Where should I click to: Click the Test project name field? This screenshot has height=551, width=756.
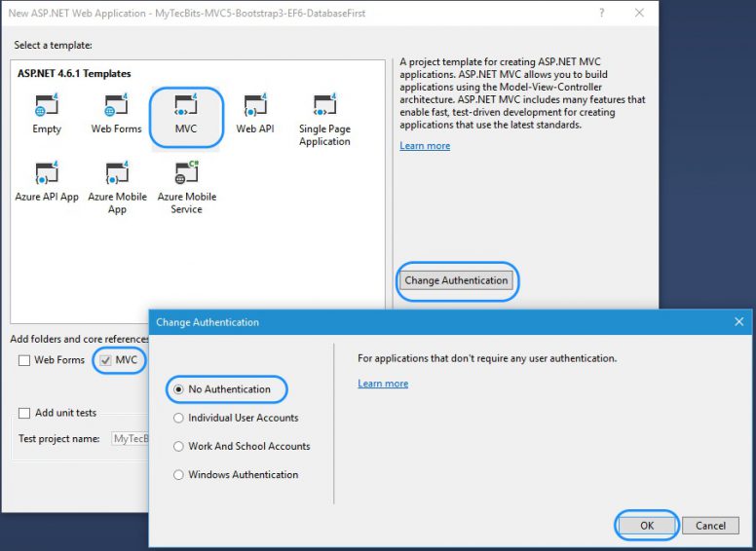coord(131,439)
